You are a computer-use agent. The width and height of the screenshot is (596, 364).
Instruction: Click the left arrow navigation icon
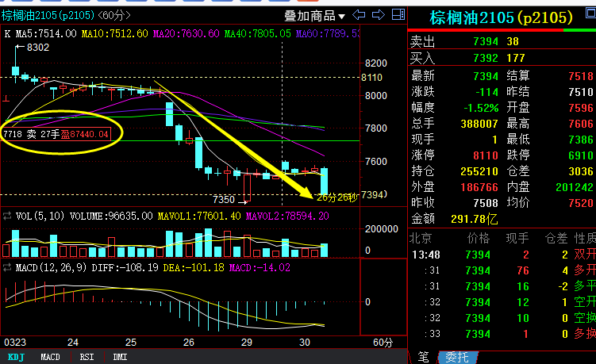(359, 16)
